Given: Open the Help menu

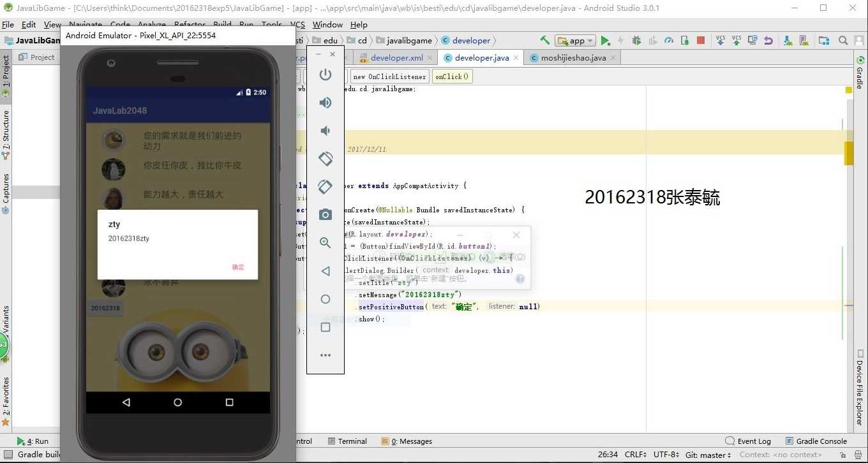Looking at the screenshot, I should (359, 24).
